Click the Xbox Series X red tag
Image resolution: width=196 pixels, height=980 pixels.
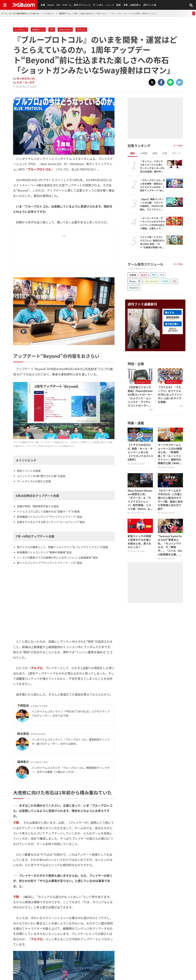65,29
